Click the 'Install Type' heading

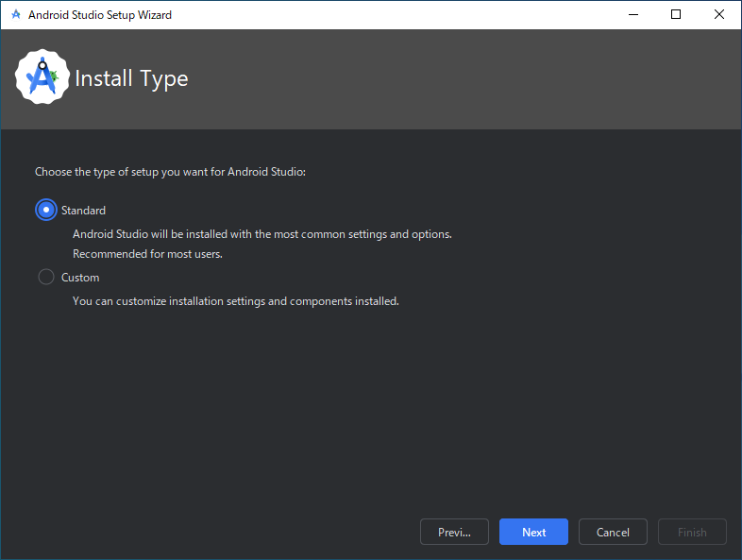[131, 78]
